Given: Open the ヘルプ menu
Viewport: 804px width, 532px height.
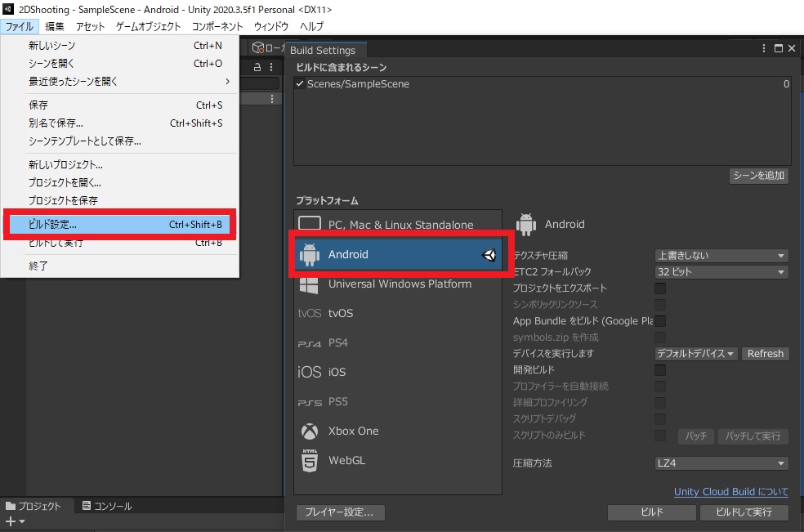Looking at the screenshot, I should point(312,26).
